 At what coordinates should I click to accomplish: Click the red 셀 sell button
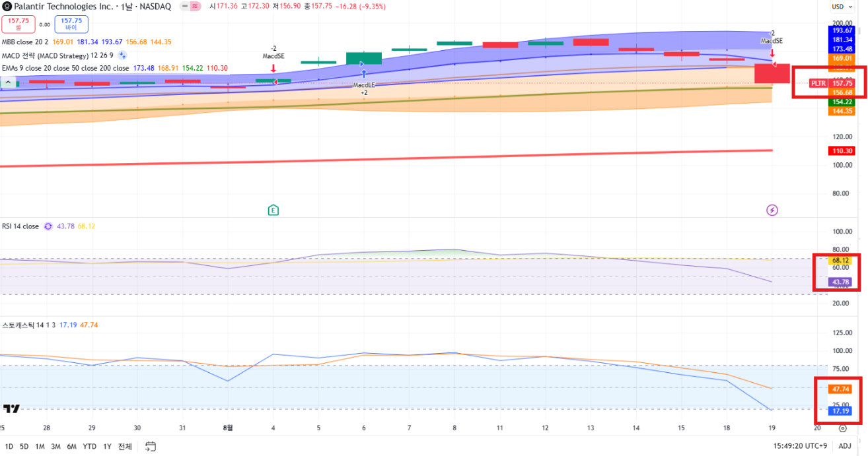17,24
